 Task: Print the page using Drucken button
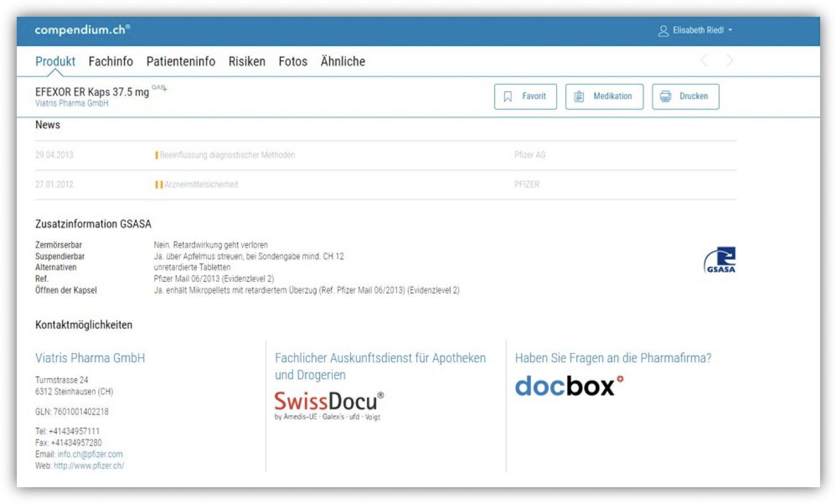(x=685, y=96)
